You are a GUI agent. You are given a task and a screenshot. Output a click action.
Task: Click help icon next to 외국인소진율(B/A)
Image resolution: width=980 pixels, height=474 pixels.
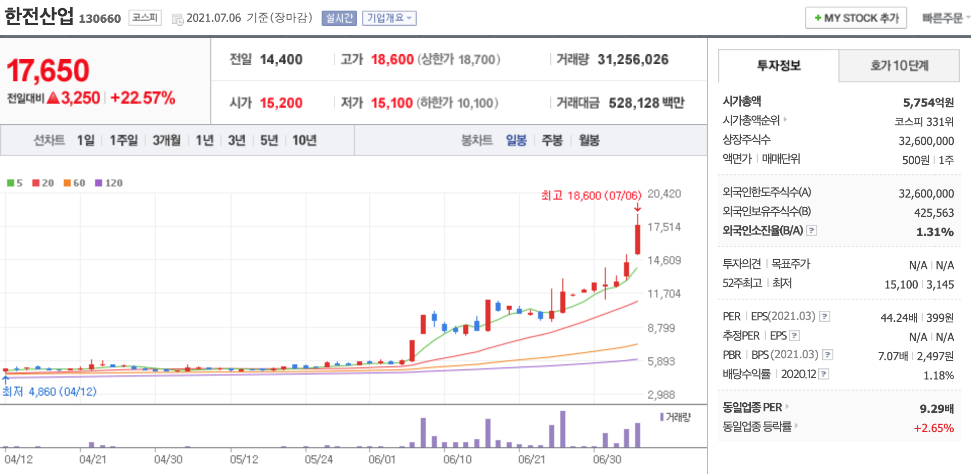coord(812,231)
